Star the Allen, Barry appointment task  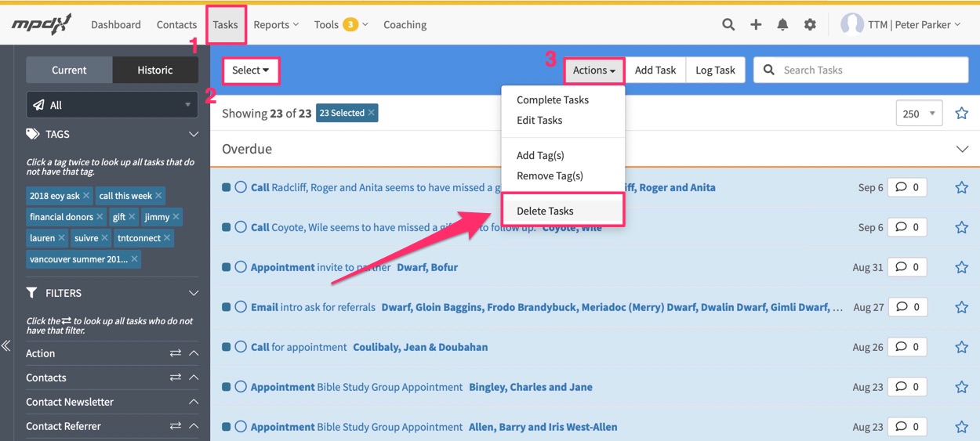tap(962, 427)
